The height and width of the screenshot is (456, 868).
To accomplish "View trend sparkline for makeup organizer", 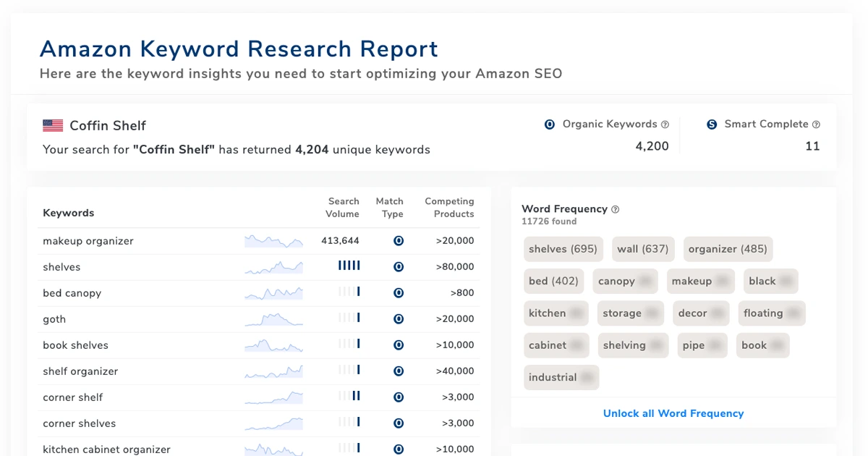I will coord(273,241).
